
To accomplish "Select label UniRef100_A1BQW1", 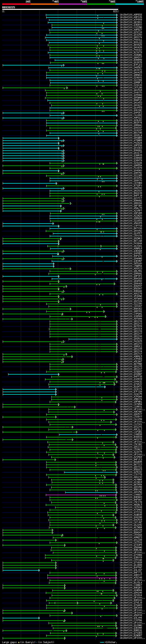I will (131, 55).
